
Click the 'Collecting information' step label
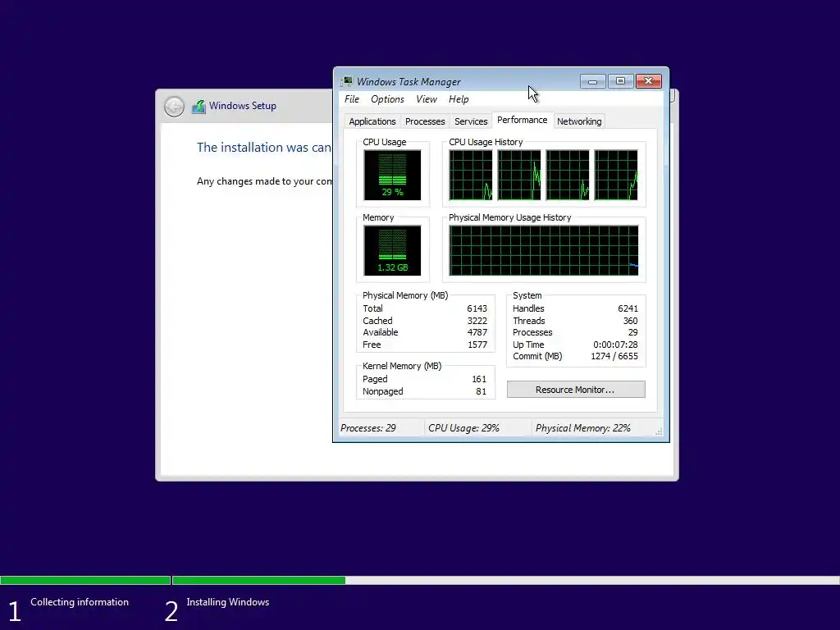click(80, 602)
